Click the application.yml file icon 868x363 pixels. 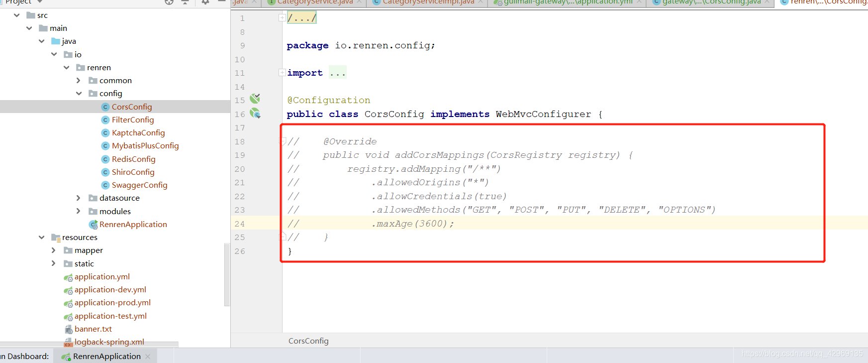pyautogui.click(x=68, y=277)
